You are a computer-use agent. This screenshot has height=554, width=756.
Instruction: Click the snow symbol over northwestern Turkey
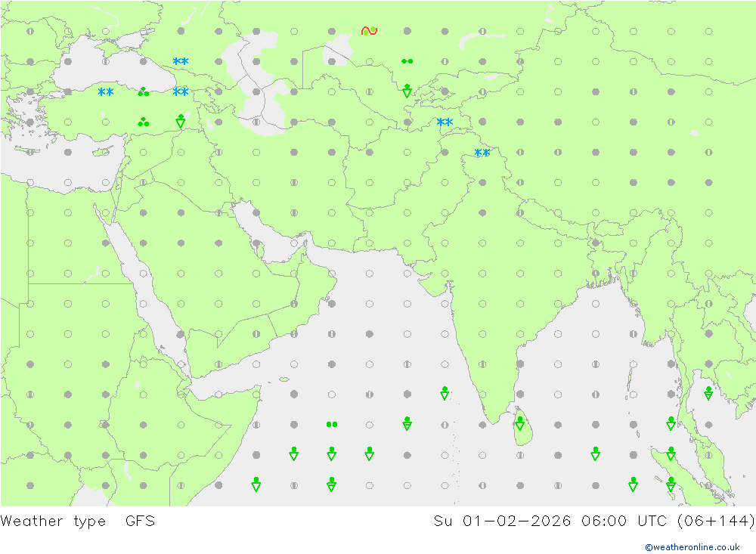pyautogui.click(x=106, y=91)
